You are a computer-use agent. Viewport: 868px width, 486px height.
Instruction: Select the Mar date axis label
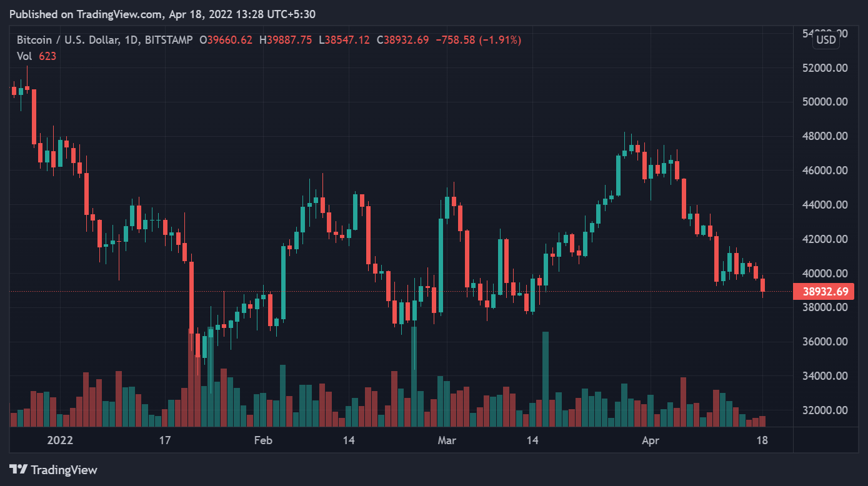point(447,440)
